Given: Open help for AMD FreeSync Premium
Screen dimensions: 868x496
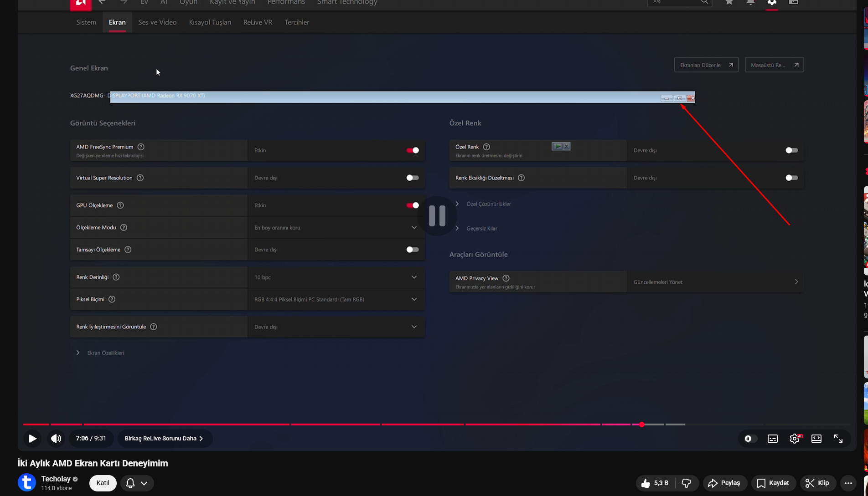Looking at the screenshot, I should pos(141,147).
